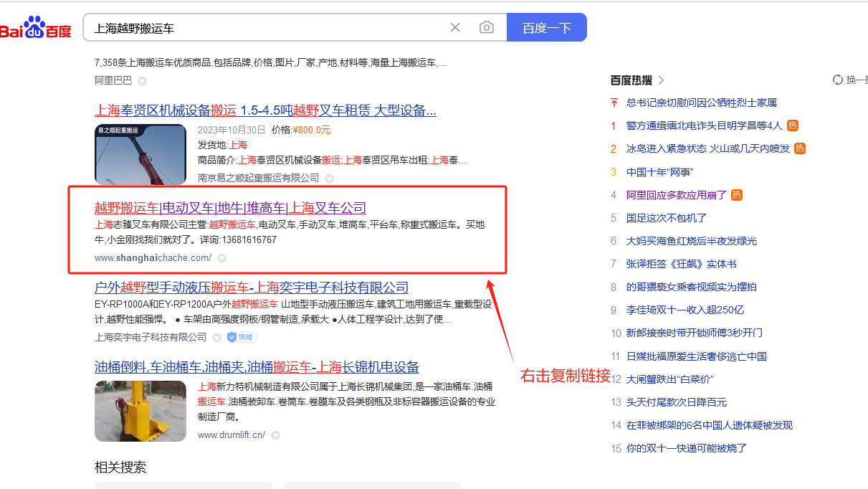Screen dimensions: 868x489
Task: Click the 热 badge beside 冰岛进入紧急状态
Action: click(800, 148)
